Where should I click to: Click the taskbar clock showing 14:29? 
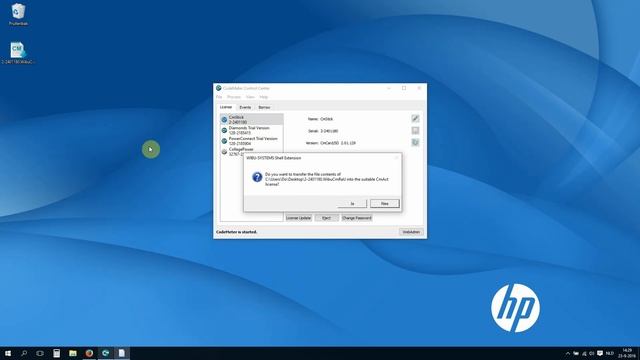[627, 353]
